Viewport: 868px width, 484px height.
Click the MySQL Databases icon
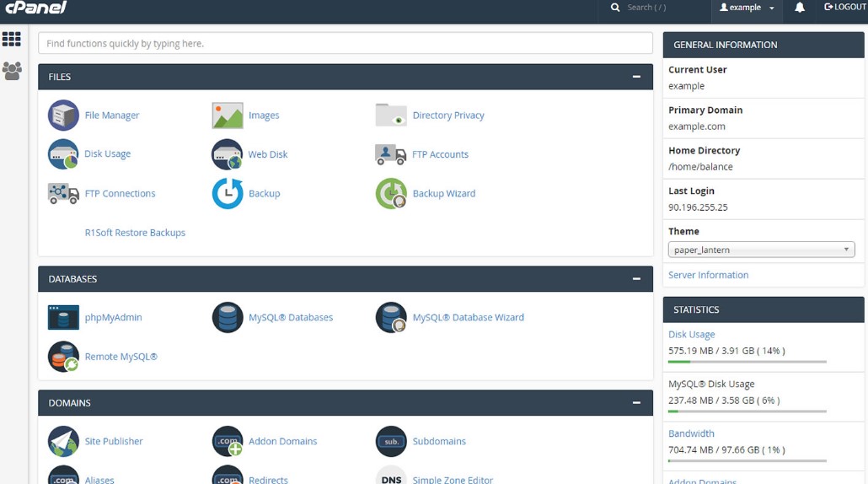pos(227,317)
